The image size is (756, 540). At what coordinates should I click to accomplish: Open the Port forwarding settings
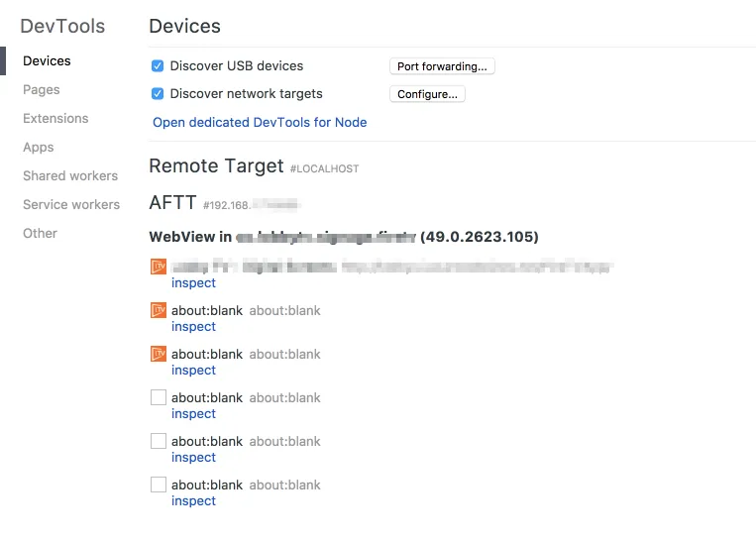pos(441,66)
